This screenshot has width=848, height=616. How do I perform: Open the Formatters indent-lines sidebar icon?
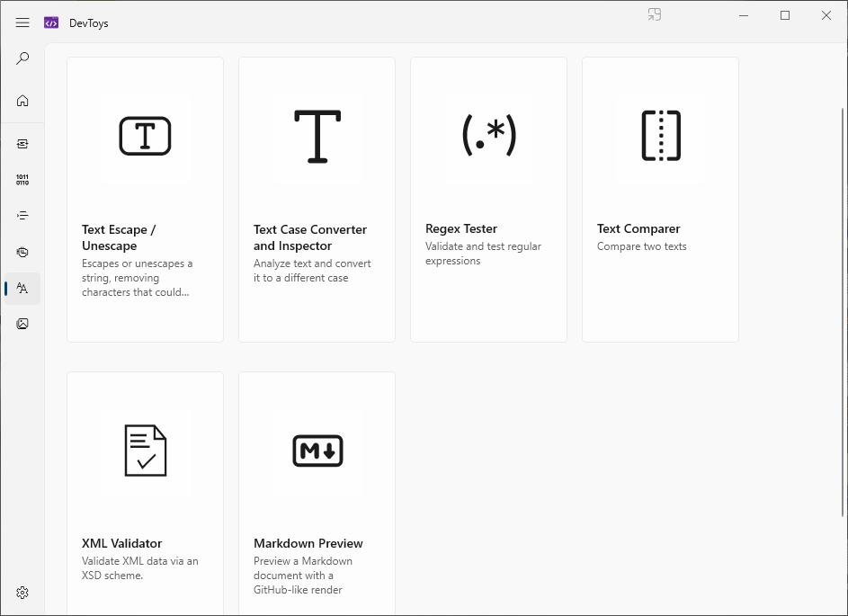pos(22,215)
